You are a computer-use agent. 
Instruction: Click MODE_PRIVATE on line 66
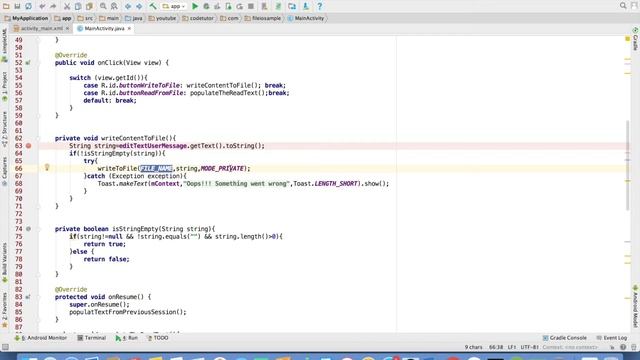coord(222,168)
